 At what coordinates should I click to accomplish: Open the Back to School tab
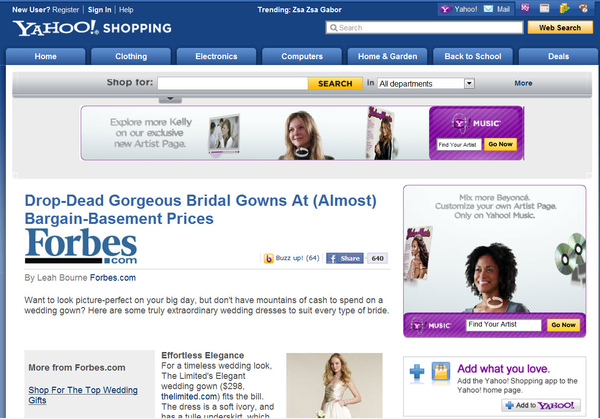pyautogui.click(x=473, y=57)
